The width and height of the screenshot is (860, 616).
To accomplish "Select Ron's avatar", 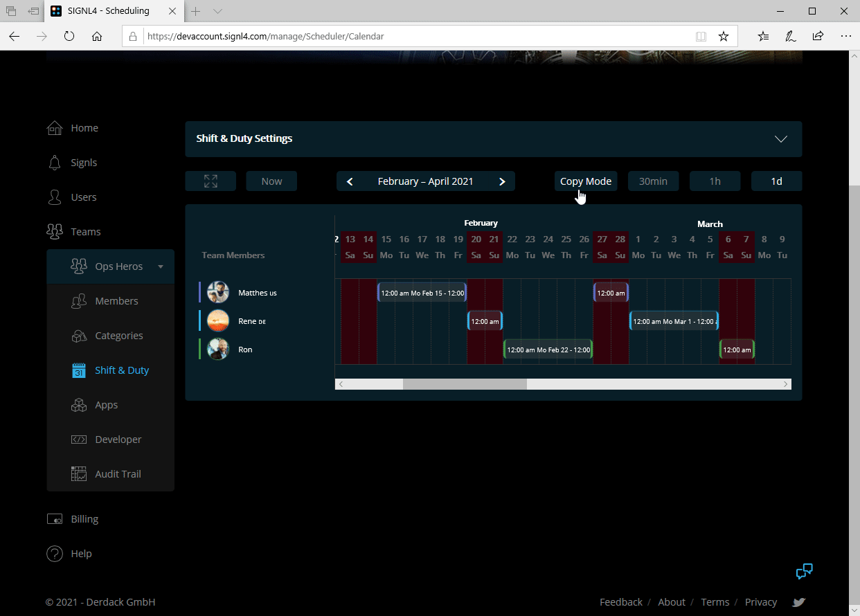I will (x=218, y=349).
